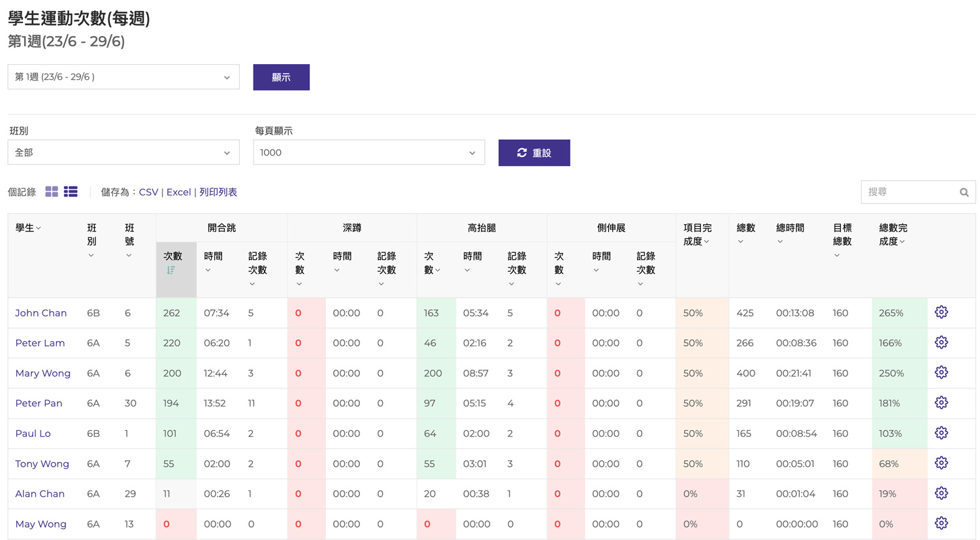
Task: Open Peter Pan student link
Action: click(39, 403)
